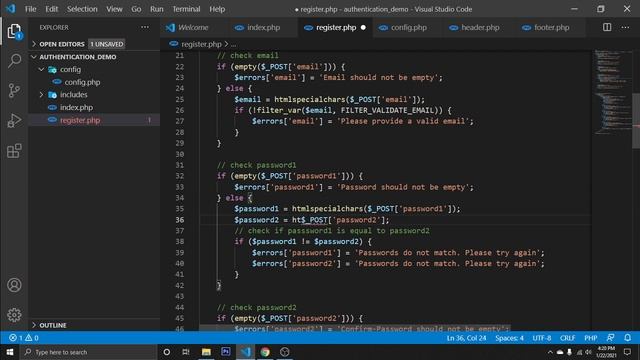Show hidden system tray icons
640x360 pixels.
[550, 352]
